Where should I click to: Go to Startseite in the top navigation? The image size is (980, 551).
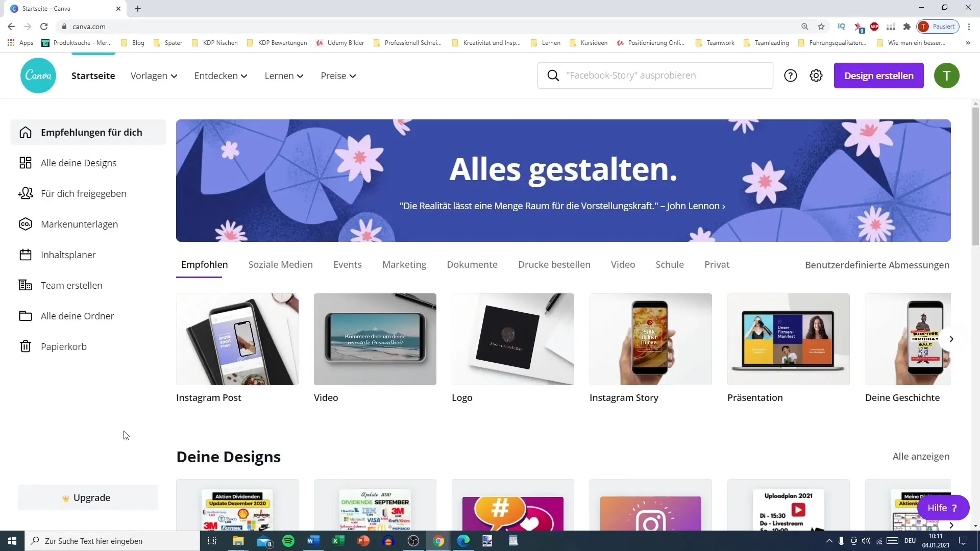(93, 76)
